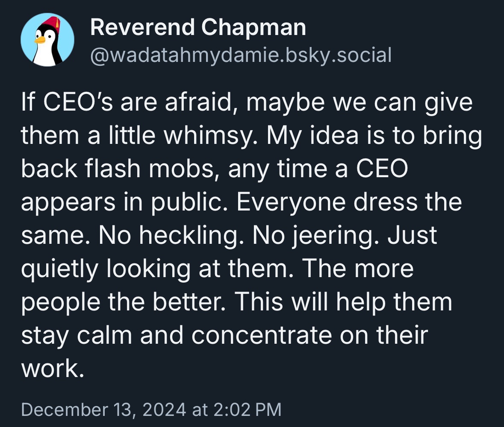Click the red fez on the penguin

[52, 24]
